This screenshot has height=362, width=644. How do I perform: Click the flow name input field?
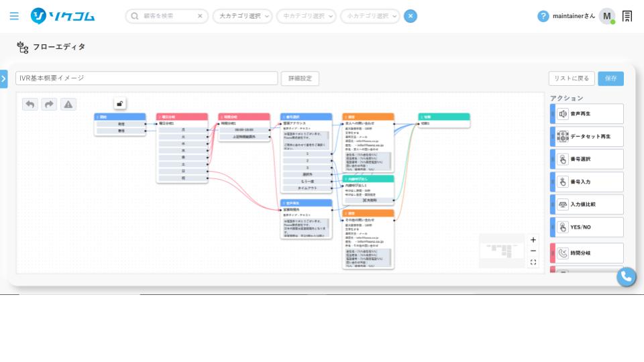tap(146, 78)
